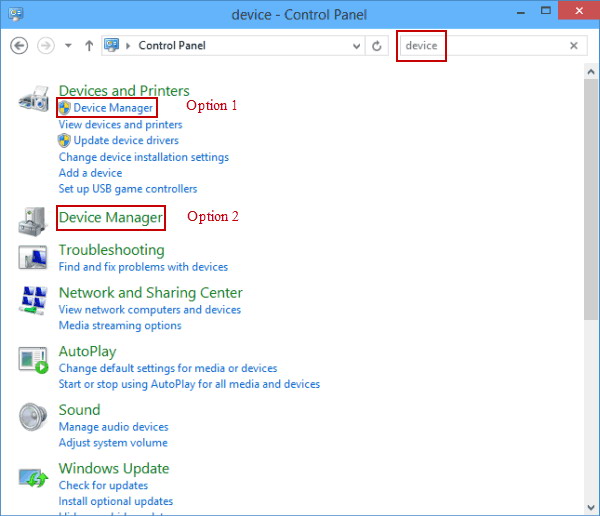This screenshot has height=516, width=600.
Task: Click the vertical scrollbar thumb
Action: coord(591,199)
